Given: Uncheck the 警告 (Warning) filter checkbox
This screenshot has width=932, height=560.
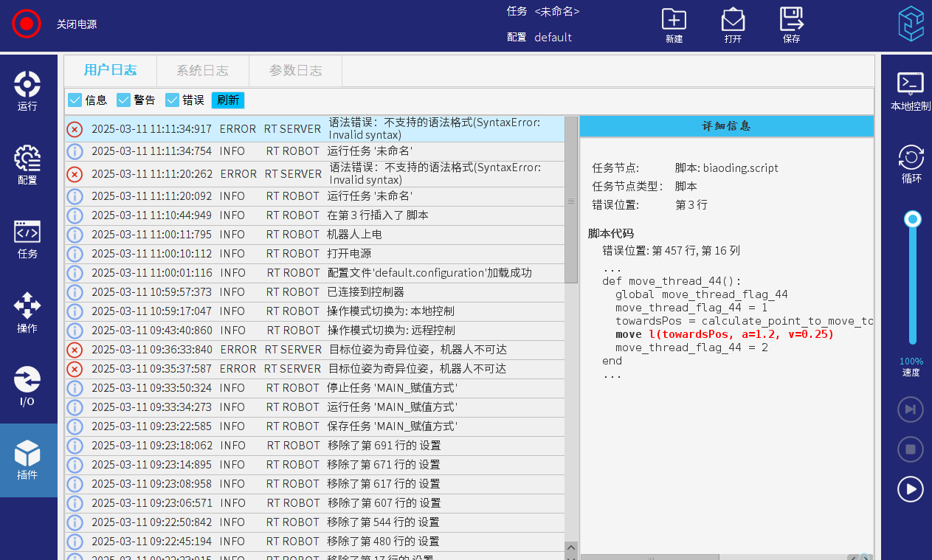Looking at the screenshot, I should click(x=124, y=100).
